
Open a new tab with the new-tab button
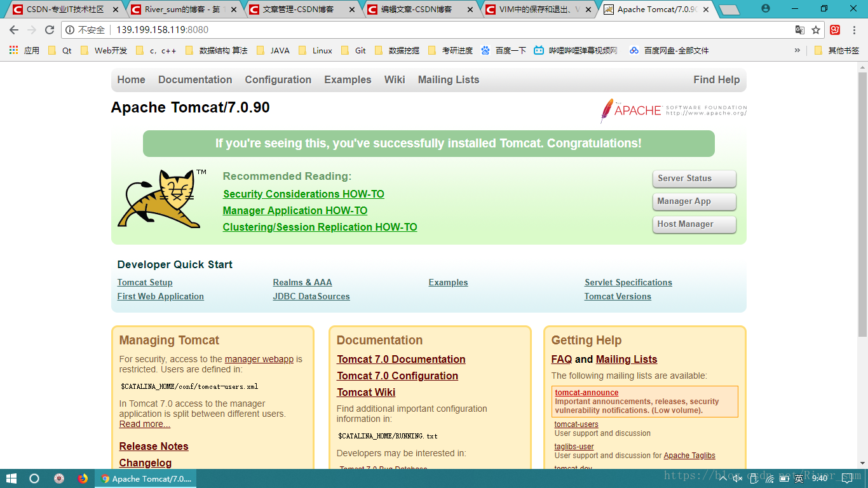729,10
